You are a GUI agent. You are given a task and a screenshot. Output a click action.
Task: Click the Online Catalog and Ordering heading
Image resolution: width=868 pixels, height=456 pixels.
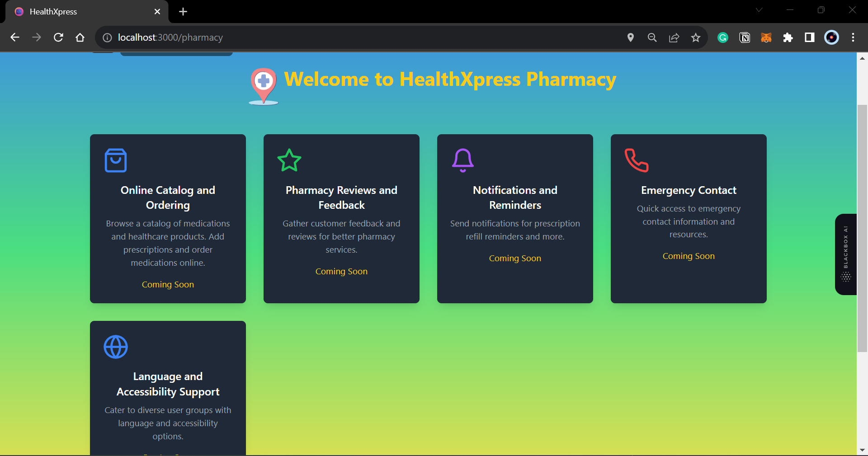pyautogui.click(x=168, y=197)
